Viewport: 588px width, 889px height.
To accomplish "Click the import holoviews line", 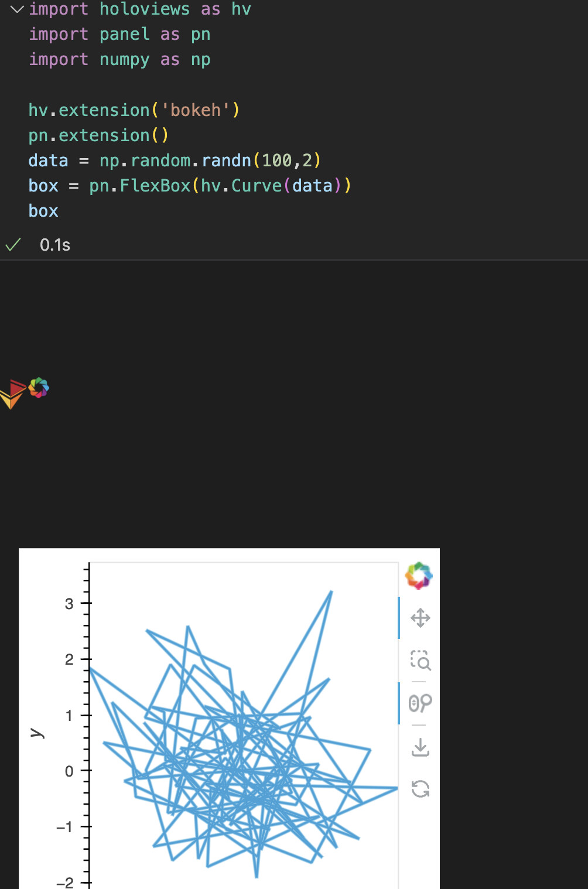I will pyautogui.click(x=140, y=9).
